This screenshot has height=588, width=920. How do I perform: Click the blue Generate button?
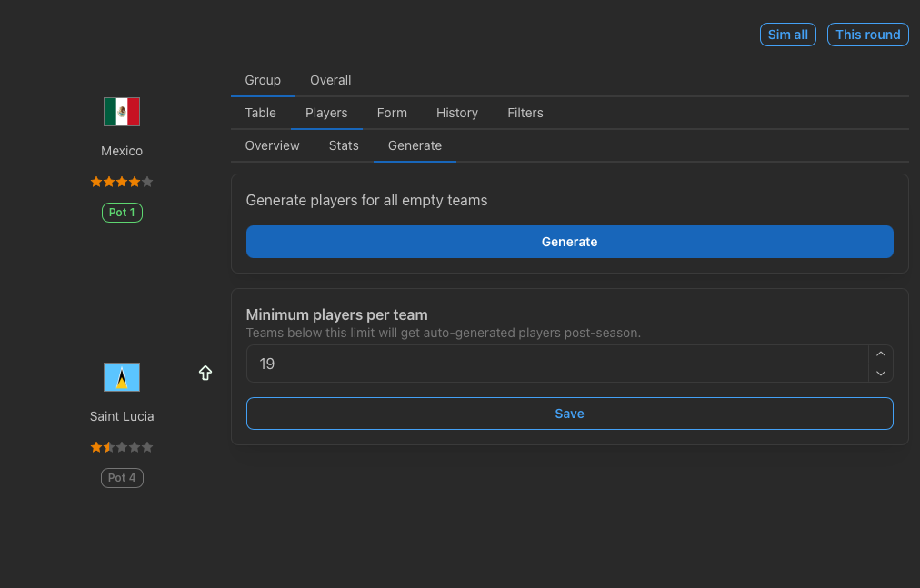pyautogui.click(x=570, y=242)
